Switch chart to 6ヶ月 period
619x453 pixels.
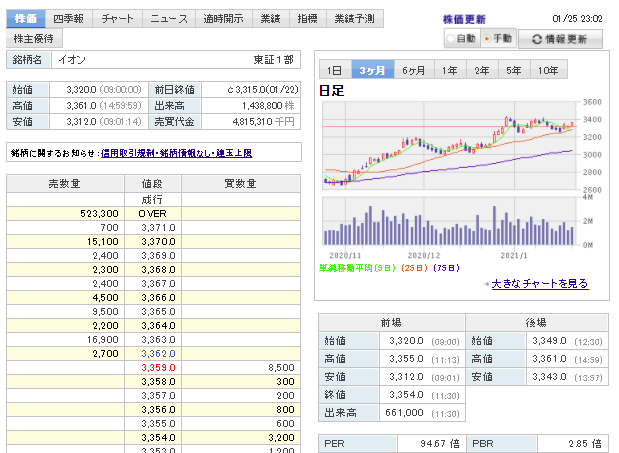coord(414,70)
